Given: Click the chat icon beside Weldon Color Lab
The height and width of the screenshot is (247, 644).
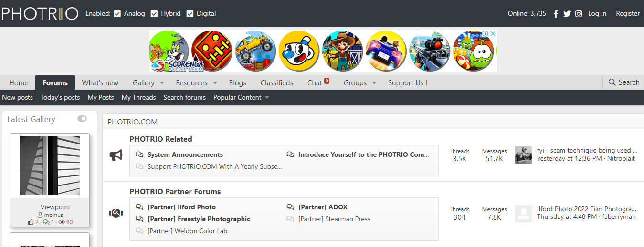Looking at the screenshot, I should click(139, 231).
